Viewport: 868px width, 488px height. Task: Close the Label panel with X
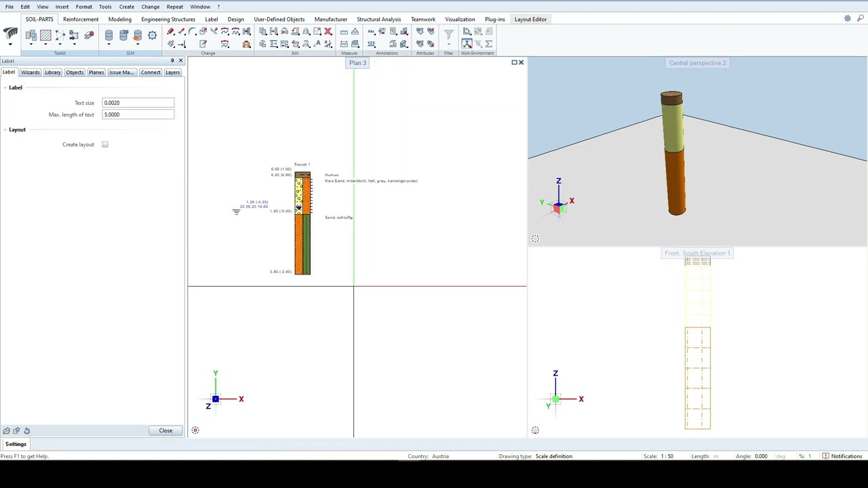click(x=180, y=61)
